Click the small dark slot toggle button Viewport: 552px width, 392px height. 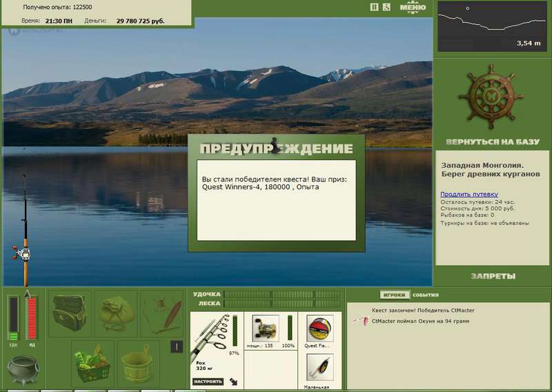(177, 347)
